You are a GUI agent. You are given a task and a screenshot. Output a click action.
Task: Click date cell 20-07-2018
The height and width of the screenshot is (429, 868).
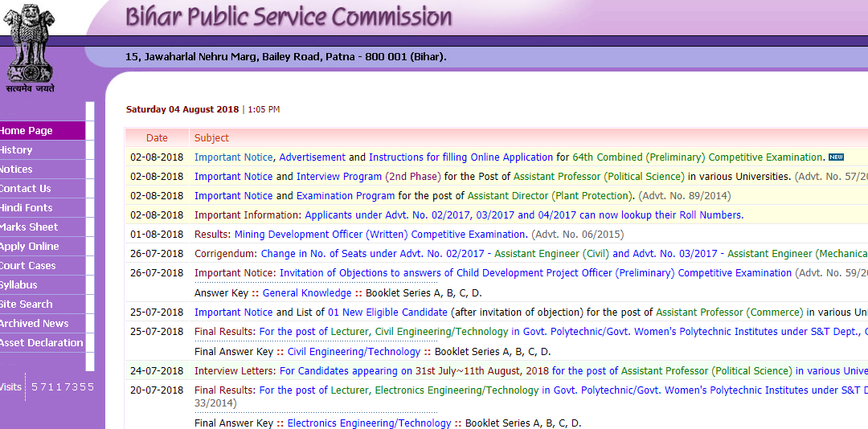click(157, 390)
